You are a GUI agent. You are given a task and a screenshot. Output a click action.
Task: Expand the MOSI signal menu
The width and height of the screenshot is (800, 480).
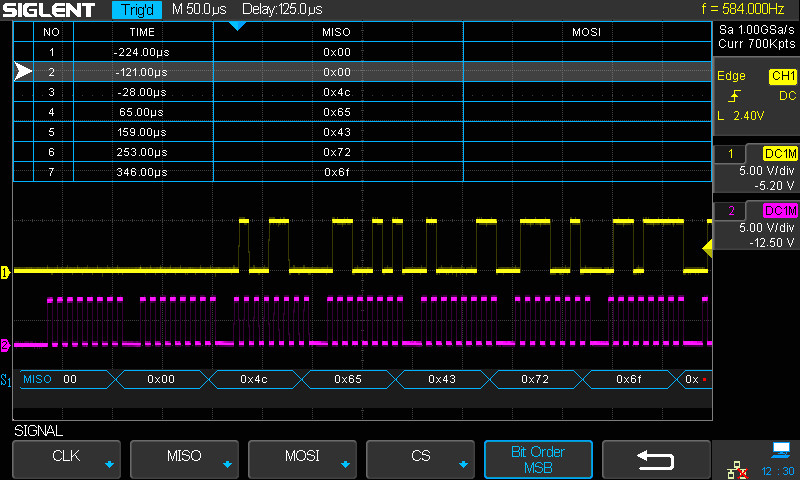click(302, 459)
